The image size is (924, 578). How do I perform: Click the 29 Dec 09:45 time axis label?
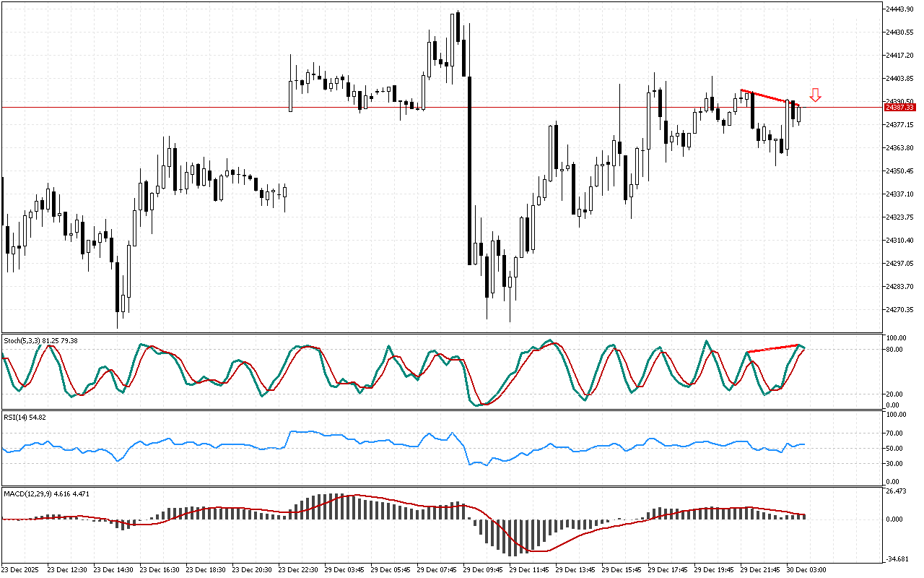482,569
